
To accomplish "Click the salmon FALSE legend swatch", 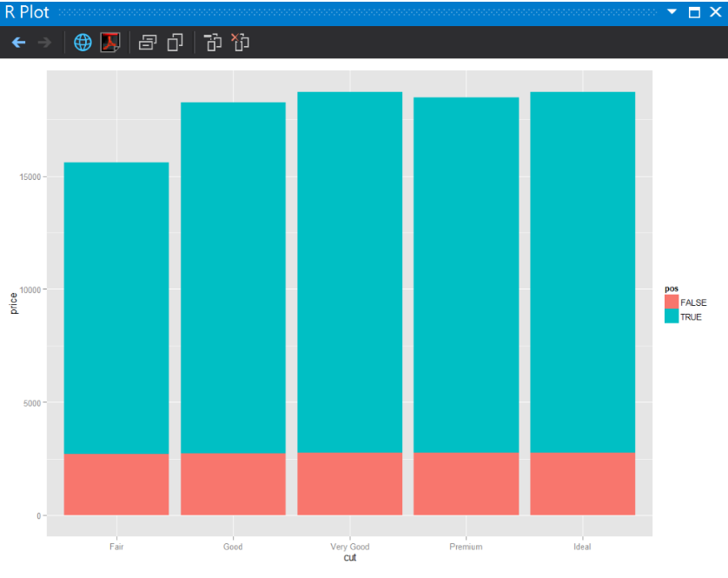I will (x=672, y=302).
